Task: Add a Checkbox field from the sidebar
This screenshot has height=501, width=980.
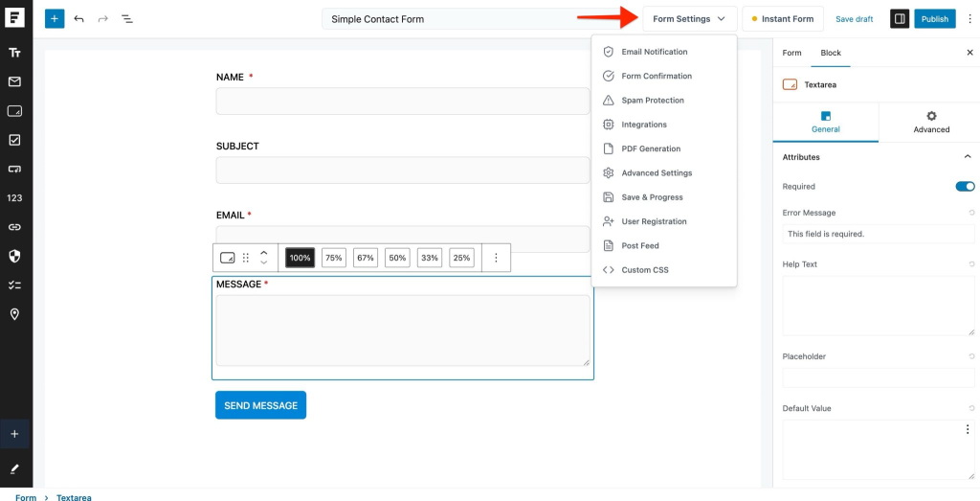Action: [x=14, y=140]
